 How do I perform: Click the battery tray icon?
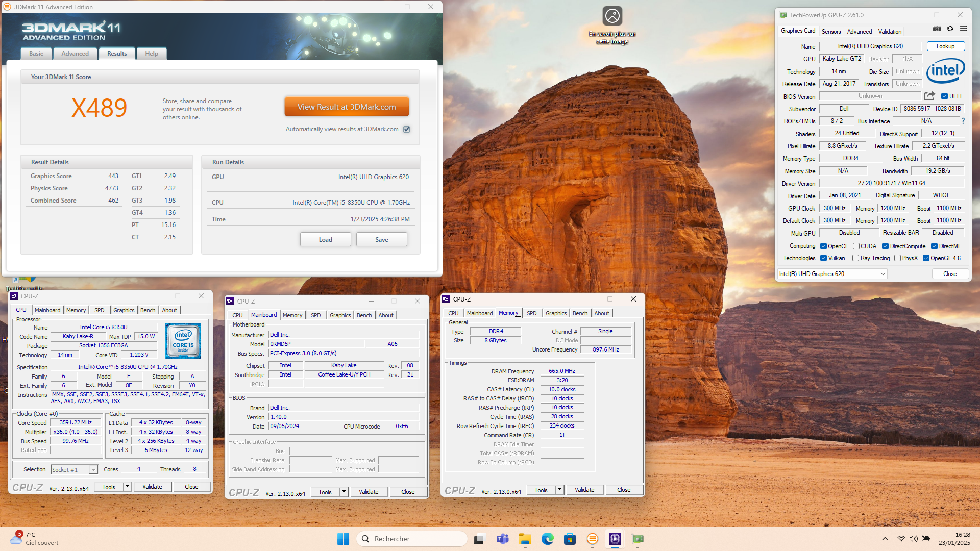[x=925, y=539]
